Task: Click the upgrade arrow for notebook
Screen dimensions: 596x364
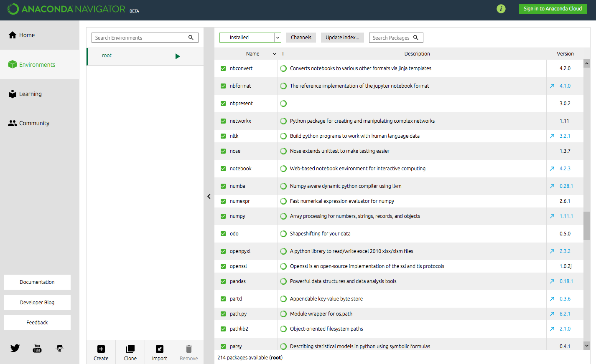Action: [552, 169]
